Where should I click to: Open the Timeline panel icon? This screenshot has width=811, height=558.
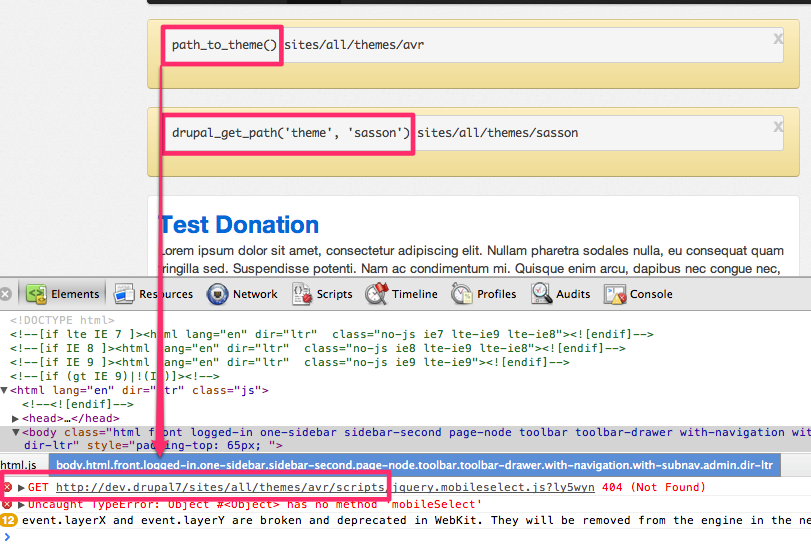tap(377, 293)
